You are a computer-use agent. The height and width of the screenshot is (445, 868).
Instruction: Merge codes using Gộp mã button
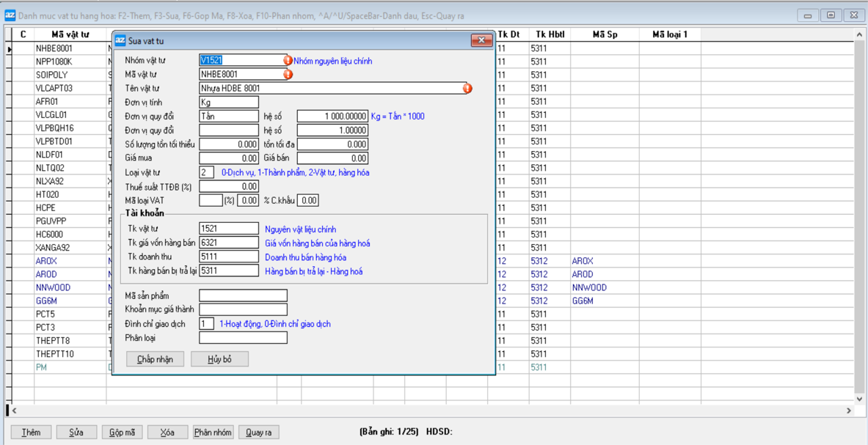pos(122,433)
